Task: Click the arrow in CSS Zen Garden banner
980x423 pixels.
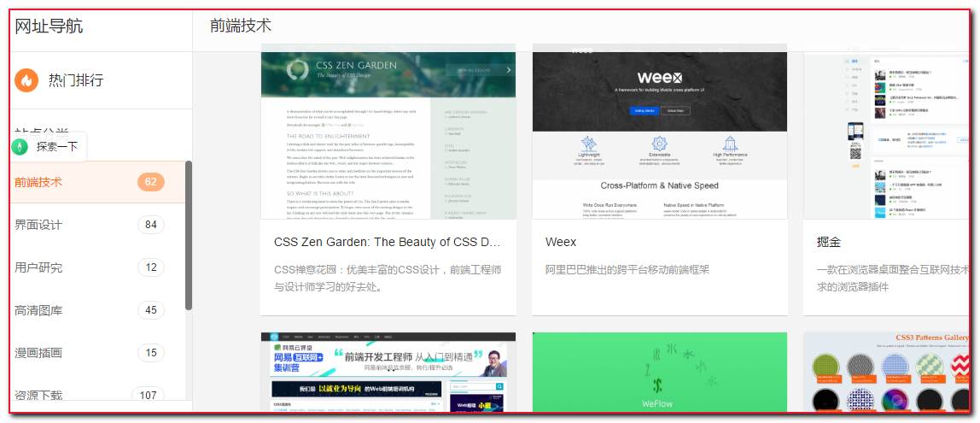Action: pos(509,70)
